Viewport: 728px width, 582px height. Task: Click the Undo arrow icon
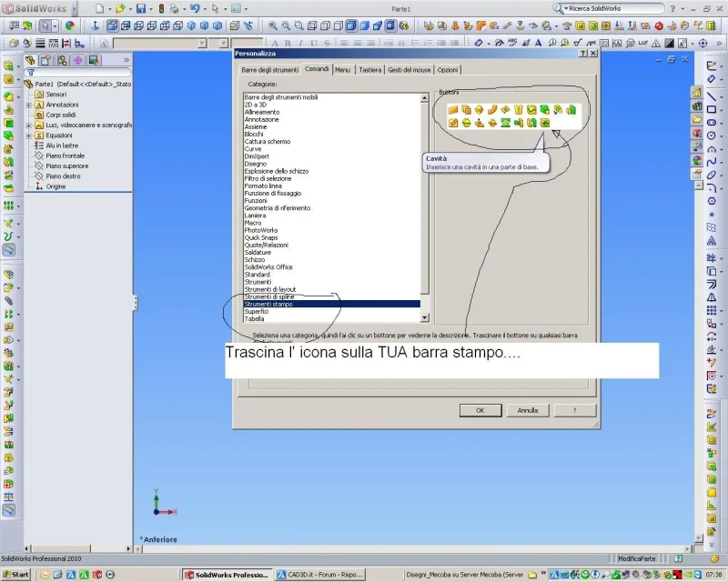point(195,8)
